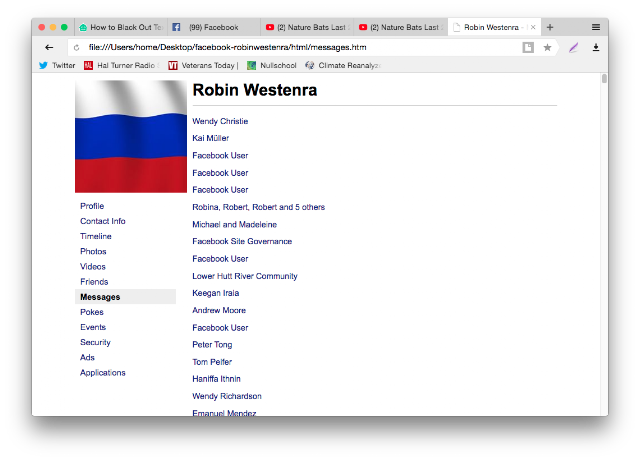This screenshot has height=461, width=640.
Task: Open the Friends sidebar link
Action: [94, 282]
